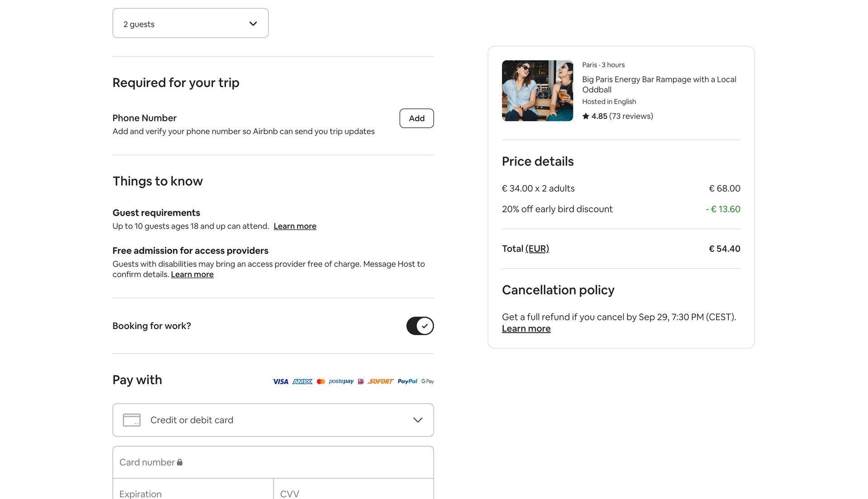Click Add to verify phone number
Image resolution: width=868 pixels, height=499 pixels.
416,118
